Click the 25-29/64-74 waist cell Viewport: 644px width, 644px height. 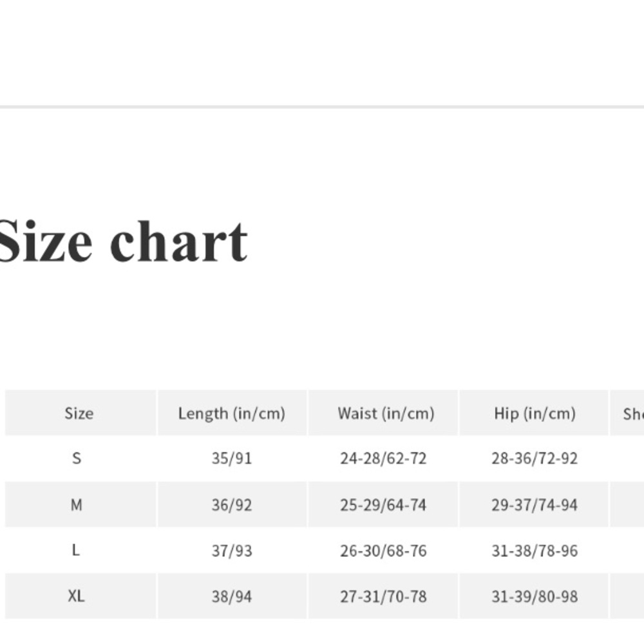[383, 505]
